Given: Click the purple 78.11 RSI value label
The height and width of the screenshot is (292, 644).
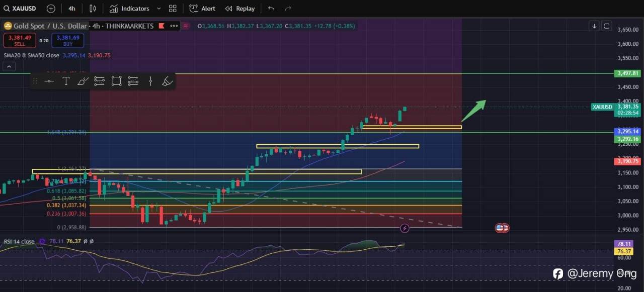Looking at the screenshot, I should click(624, 244).
